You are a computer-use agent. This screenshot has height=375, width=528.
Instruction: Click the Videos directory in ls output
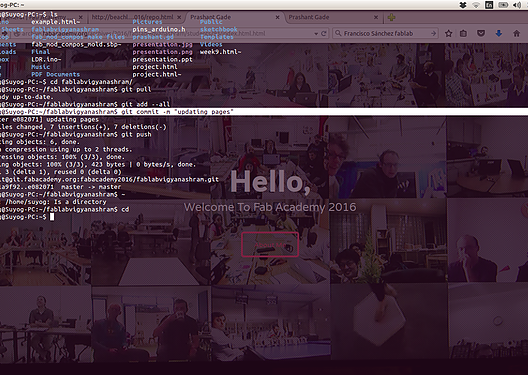[211, 44]
